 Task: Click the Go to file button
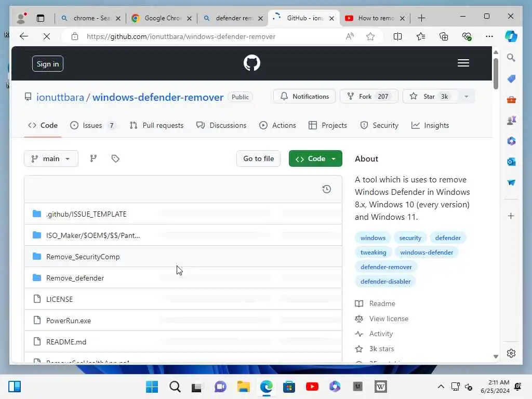tap(258, 158)
